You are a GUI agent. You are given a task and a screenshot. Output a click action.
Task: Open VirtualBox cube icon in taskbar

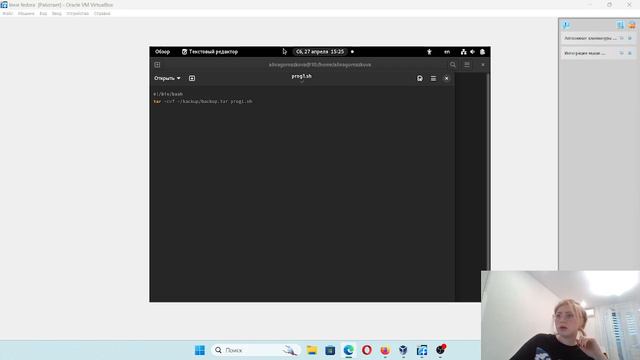(403, 350)
